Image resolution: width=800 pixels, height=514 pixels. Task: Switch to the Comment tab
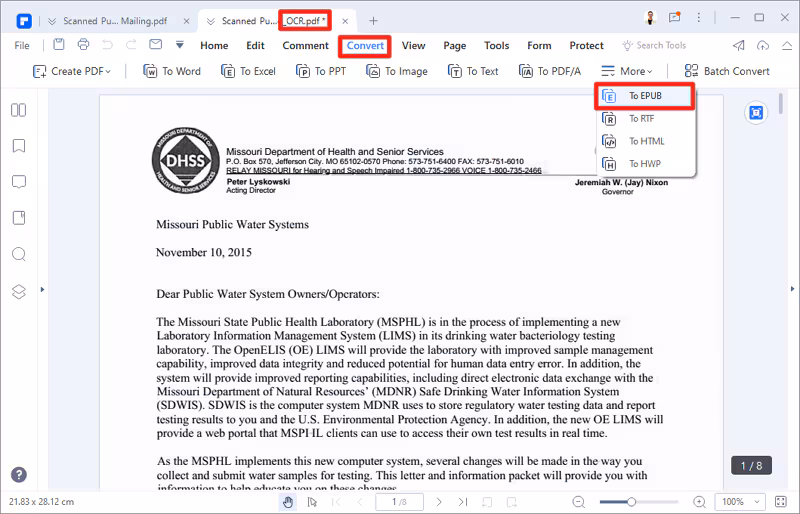pyautogui.click(x=306, y=45)
